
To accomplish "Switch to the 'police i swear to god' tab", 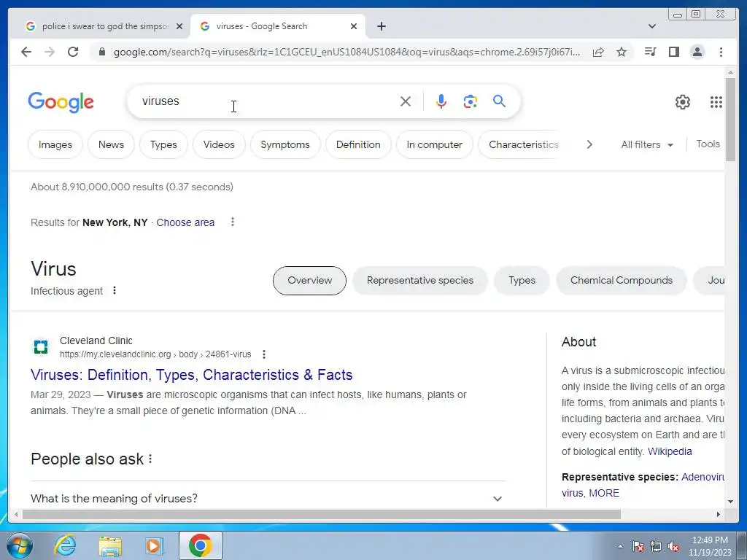I will (x=105, y=26).
